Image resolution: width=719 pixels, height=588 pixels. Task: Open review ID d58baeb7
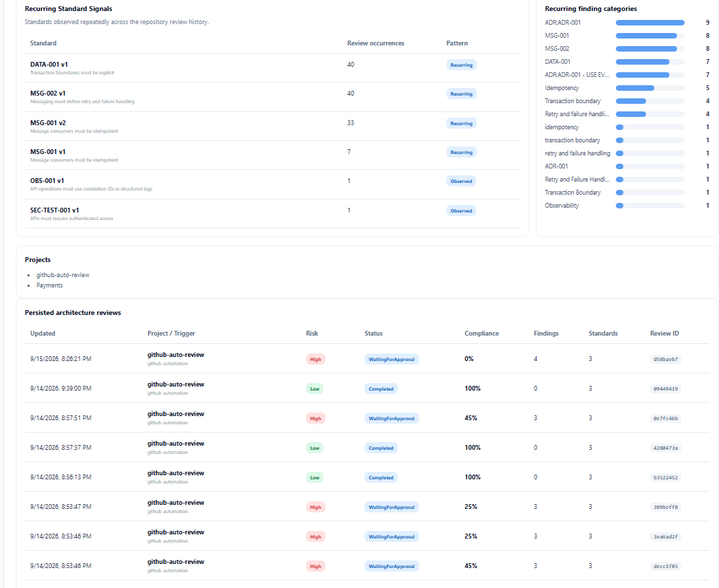pos(665,359)
